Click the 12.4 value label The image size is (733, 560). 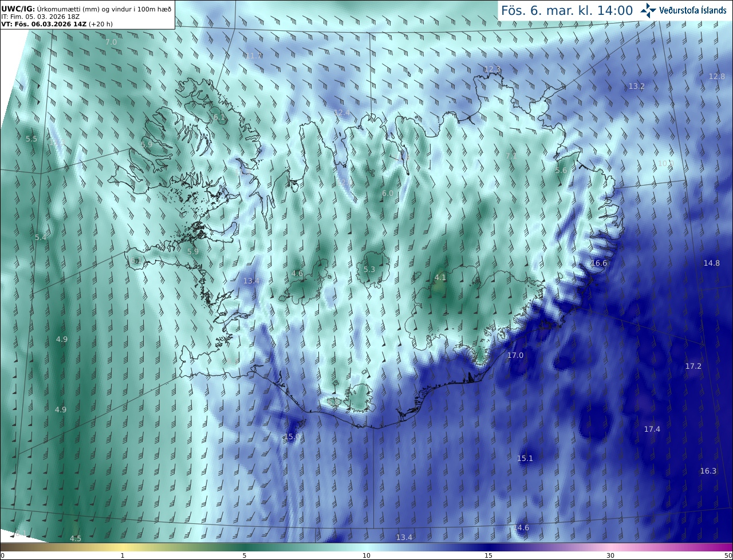(341, 112)
